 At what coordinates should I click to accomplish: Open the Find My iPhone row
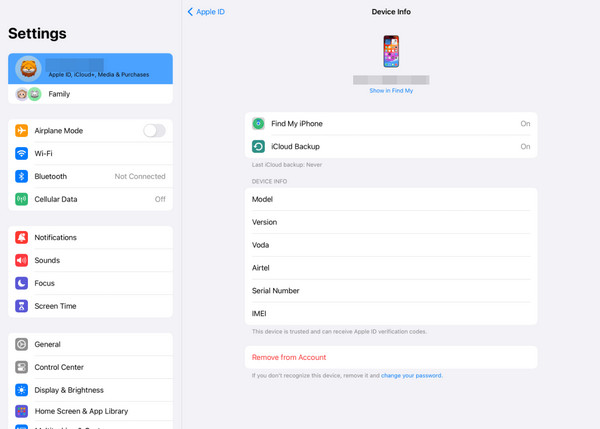point(391,124)
